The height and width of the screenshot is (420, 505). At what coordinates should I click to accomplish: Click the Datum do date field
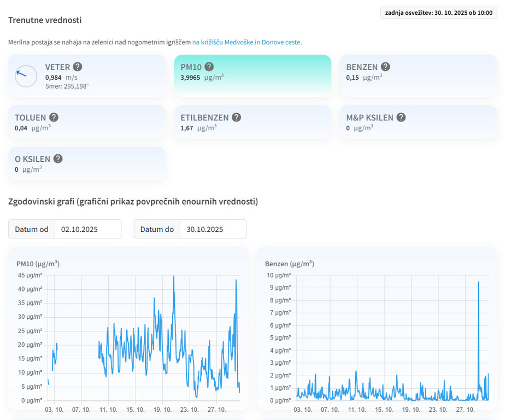213,229
